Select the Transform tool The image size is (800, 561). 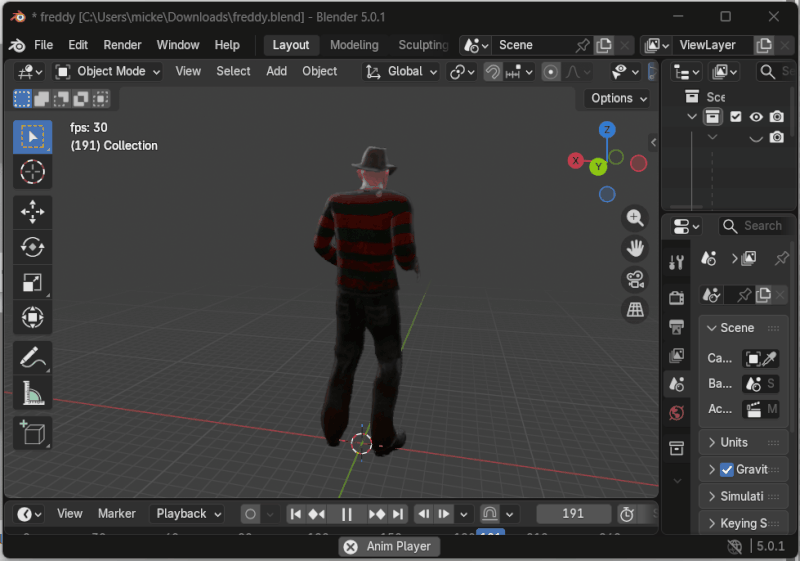point(32,317)
